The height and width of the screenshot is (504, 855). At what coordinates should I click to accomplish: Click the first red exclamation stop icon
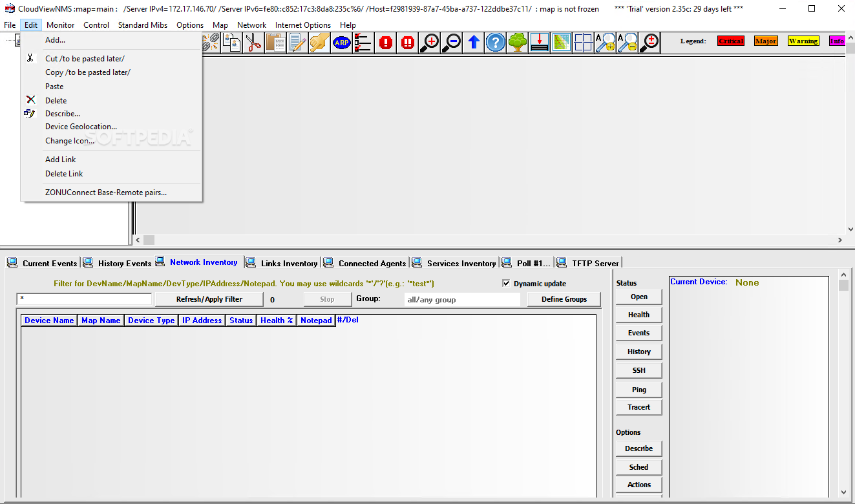(386, 43)
